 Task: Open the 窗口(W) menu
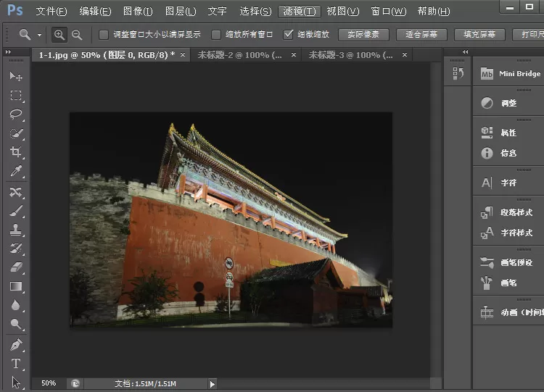coord(389,12)
